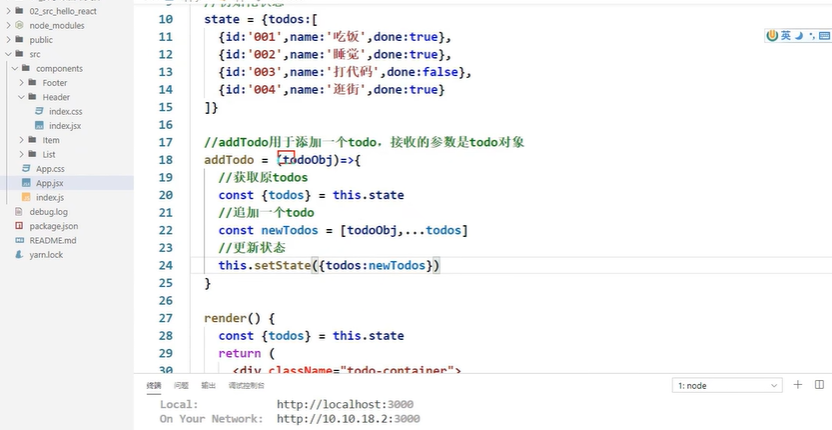Screen dimensions: 832x430
Task: Open the http://10.10.18.2:3000 network link
Action: [x=348, y=419]
